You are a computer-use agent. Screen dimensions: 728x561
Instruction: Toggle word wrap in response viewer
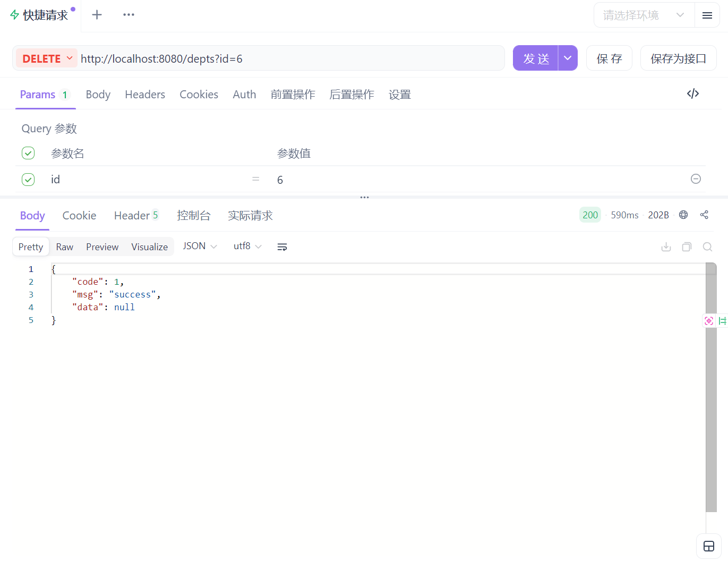[282, 246]
